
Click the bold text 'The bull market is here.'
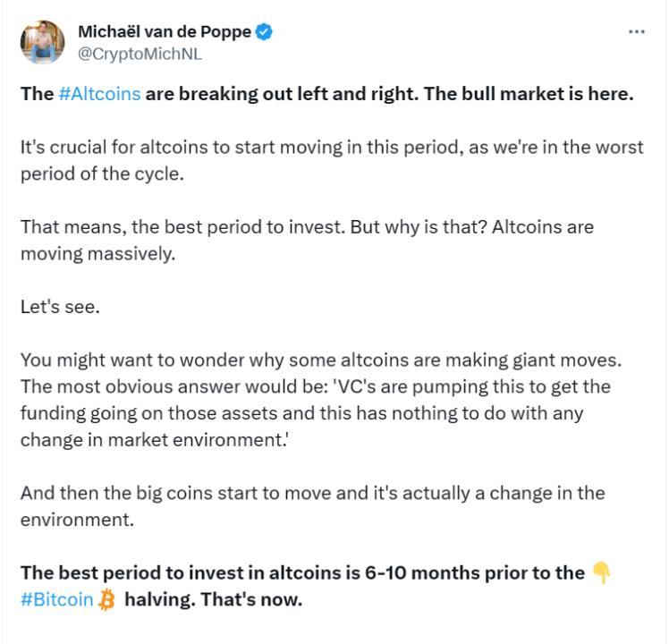pos(529,94)
